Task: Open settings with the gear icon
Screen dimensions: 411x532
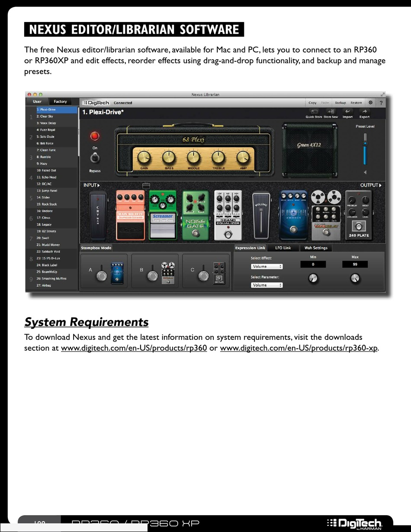Action: pyautogui.click(x=370, y=103)
